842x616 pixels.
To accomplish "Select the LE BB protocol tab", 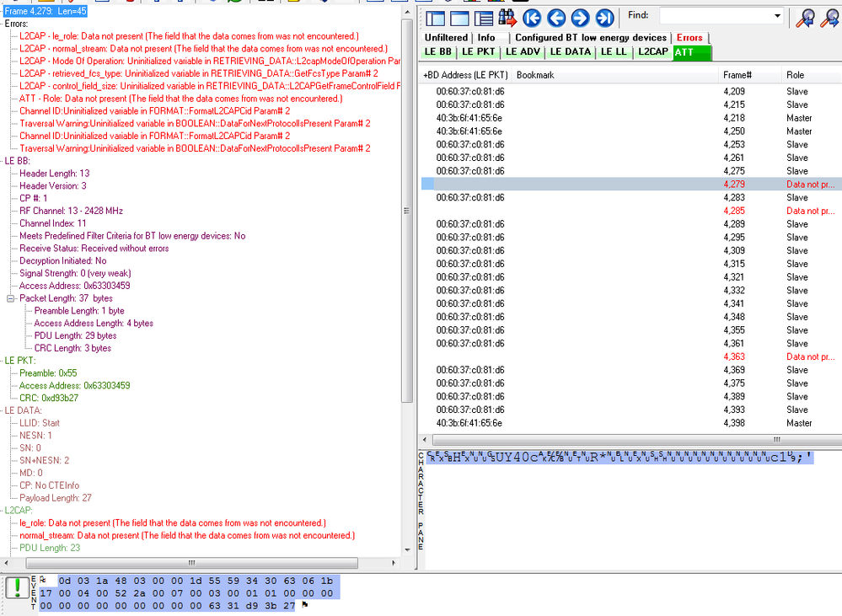I will [x=438, y=51].
